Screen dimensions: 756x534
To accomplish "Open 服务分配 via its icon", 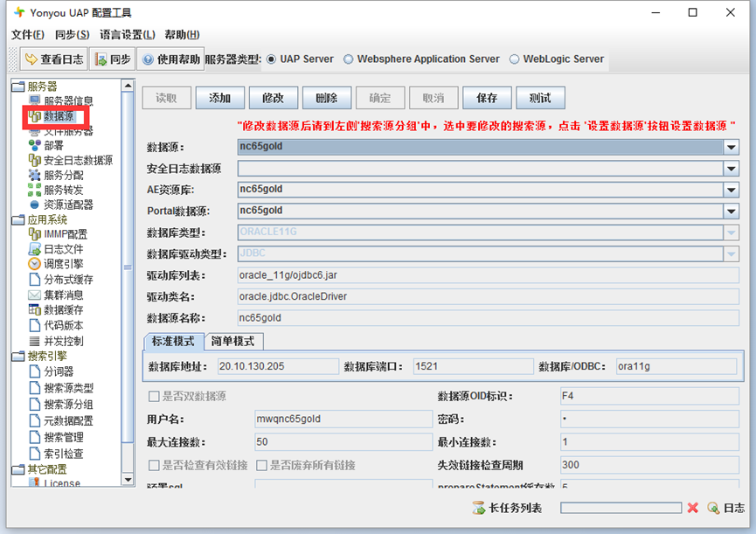I will (x=34, y=175).
